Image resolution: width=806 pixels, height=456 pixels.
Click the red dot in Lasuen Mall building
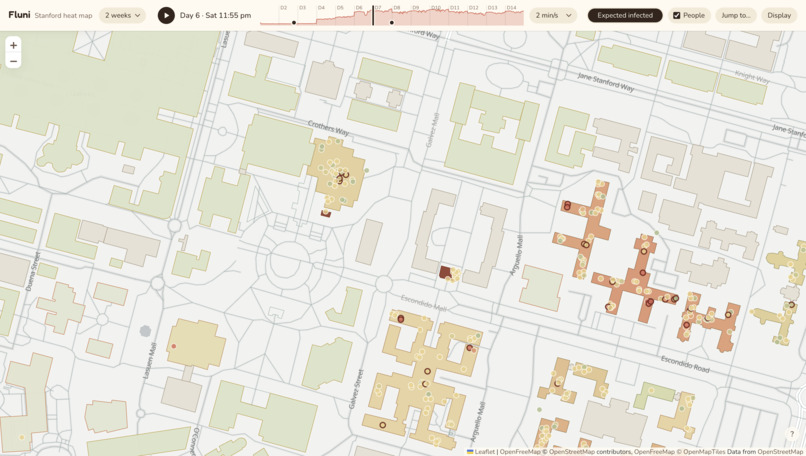click(x=174, y=346)
